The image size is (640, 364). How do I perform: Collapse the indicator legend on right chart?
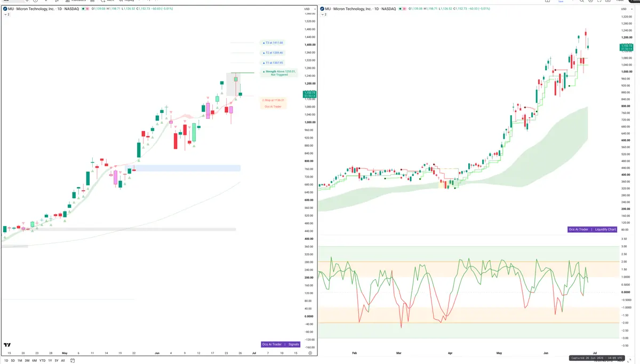324,14
